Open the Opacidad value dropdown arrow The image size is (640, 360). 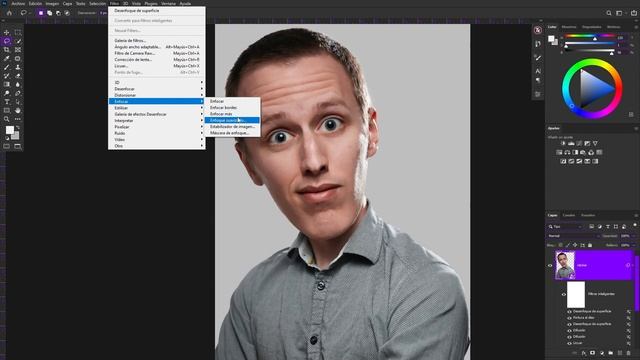pos(634,236)
